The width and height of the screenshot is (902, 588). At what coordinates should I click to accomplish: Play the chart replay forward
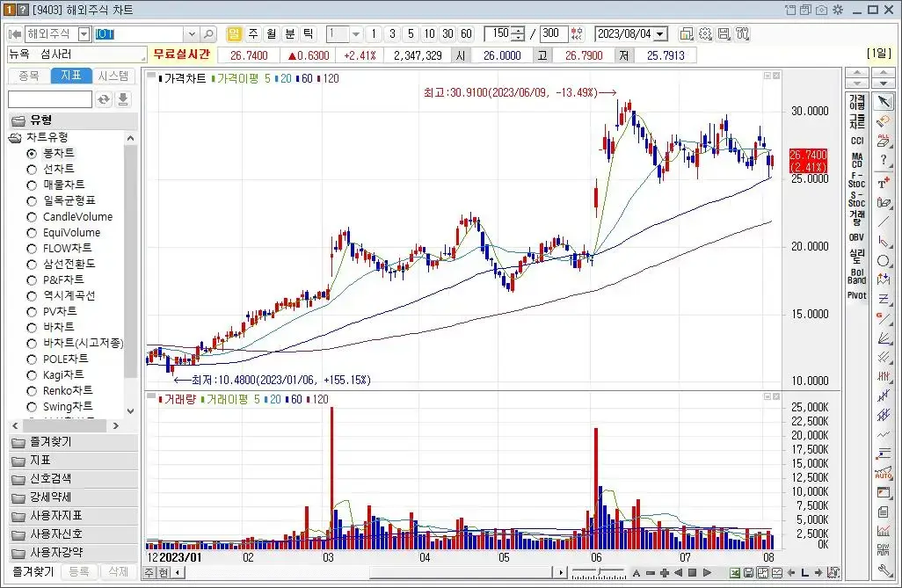[x=707, y=572]
